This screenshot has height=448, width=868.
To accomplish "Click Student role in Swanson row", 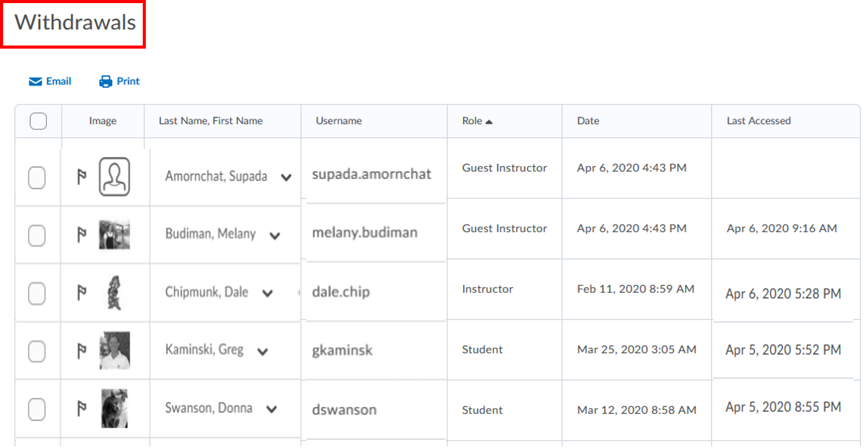I will coord(482,410).
